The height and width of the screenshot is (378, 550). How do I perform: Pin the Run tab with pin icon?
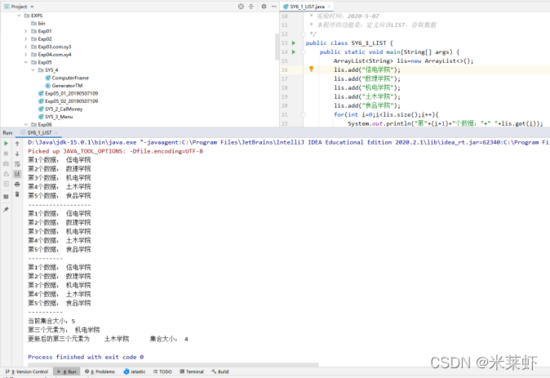click(6, 209)
